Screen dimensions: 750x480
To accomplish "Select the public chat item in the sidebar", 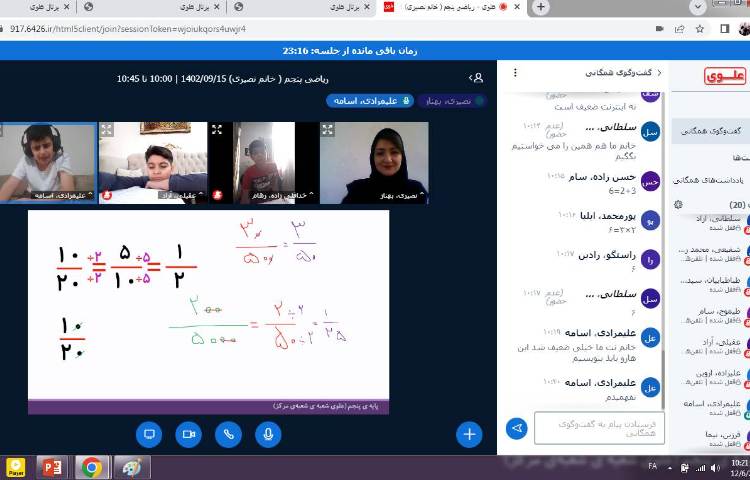I will (x=710, y=131).
